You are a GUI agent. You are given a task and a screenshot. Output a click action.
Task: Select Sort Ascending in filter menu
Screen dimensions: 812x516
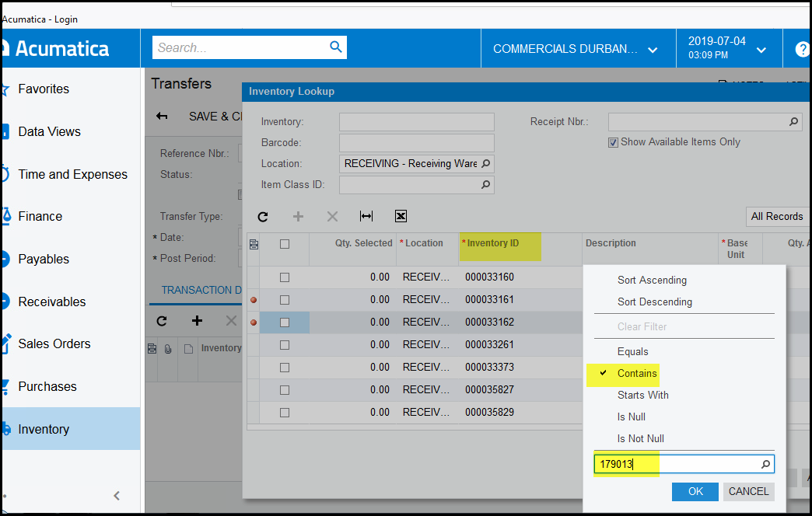(652, 280)
